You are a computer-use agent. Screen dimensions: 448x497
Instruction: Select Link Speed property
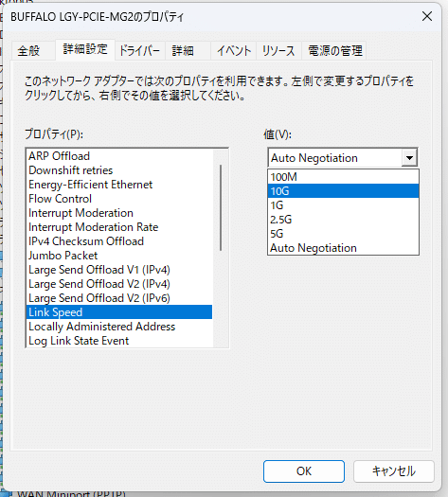pos(119,312)
